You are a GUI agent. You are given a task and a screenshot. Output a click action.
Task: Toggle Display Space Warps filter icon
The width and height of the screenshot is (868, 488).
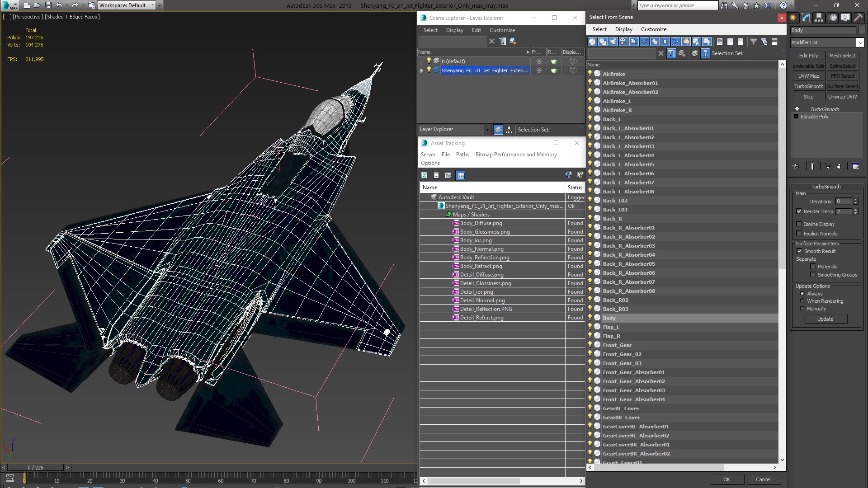pos(644,42)
